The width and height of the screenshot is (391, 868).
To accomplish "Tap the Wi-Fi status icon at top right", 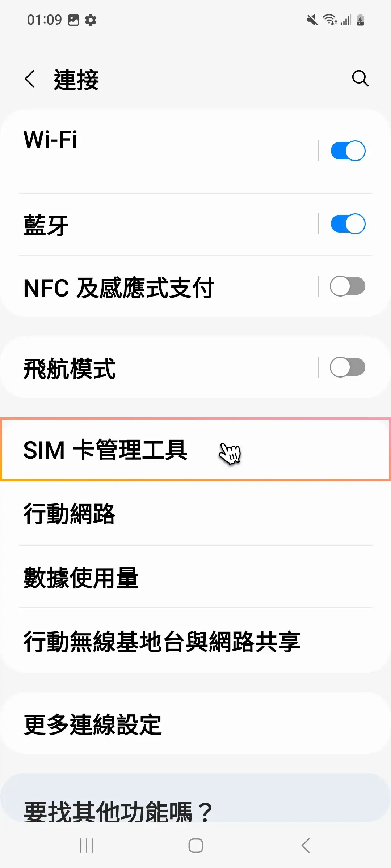I will pos(331,20).
